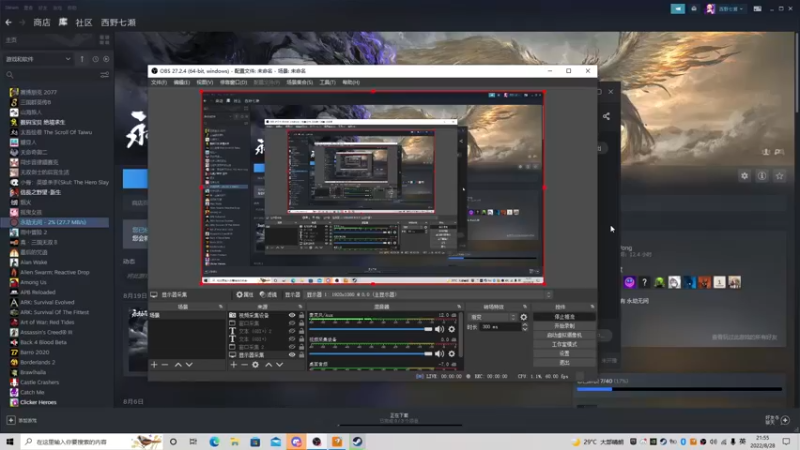This screenshot has height=450, width=800.
Task: Open the 工具(T) menu in OBS
Action: pos(328,83)
